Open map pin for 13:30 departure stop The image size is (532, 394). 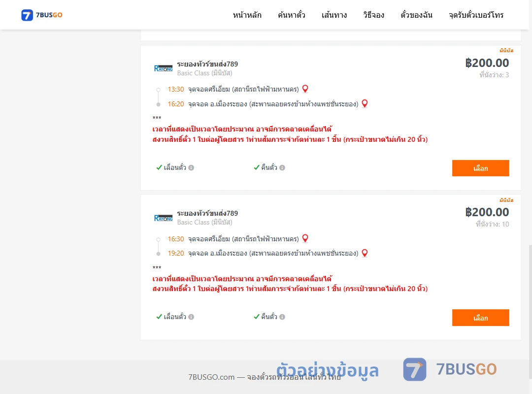(x=305, y=89)
